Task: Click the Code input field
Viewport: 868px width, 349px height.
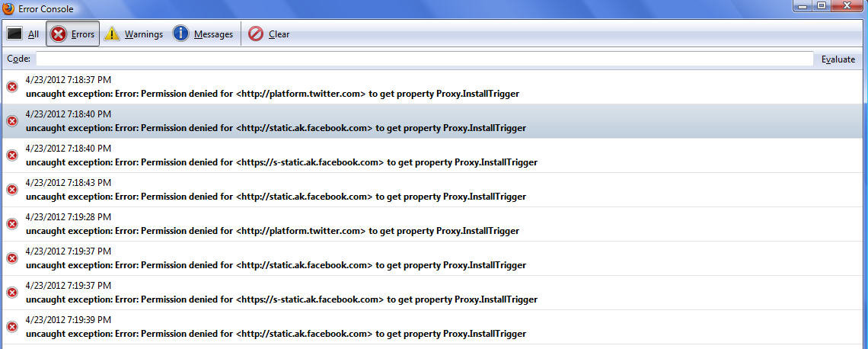Action: tap(425, 59)
